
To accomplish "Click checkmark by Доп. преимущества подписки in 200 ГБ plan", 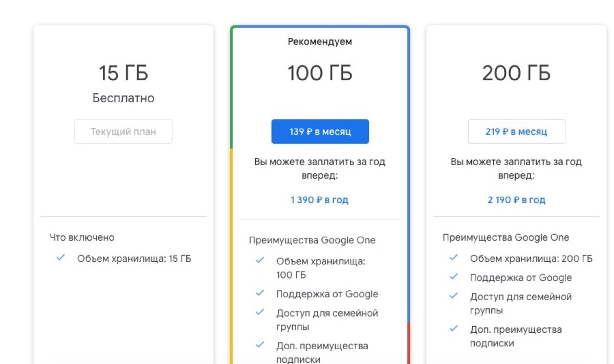I will point(454,329).
